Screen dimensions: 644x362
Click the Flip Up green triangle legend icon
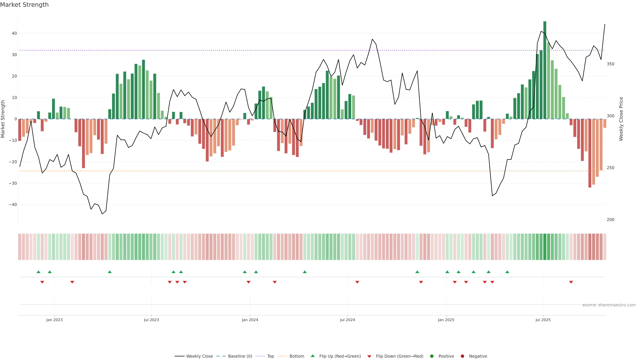(x=312, y=356)
